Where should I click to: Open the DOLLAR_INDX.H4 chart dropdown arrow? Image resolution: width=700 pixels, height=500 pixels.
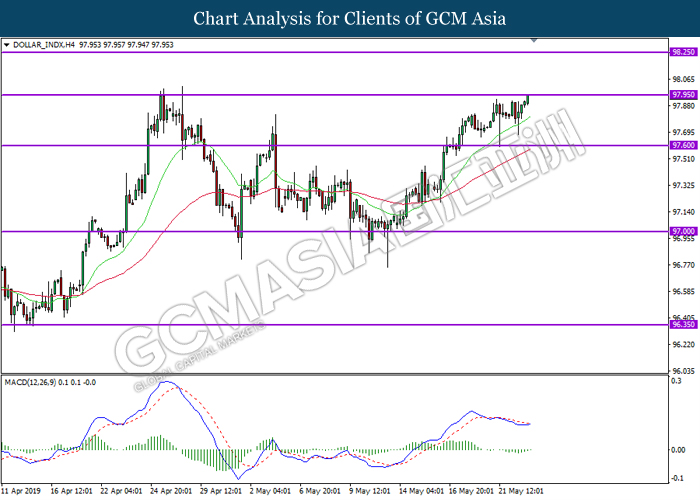tap(6, 45)
